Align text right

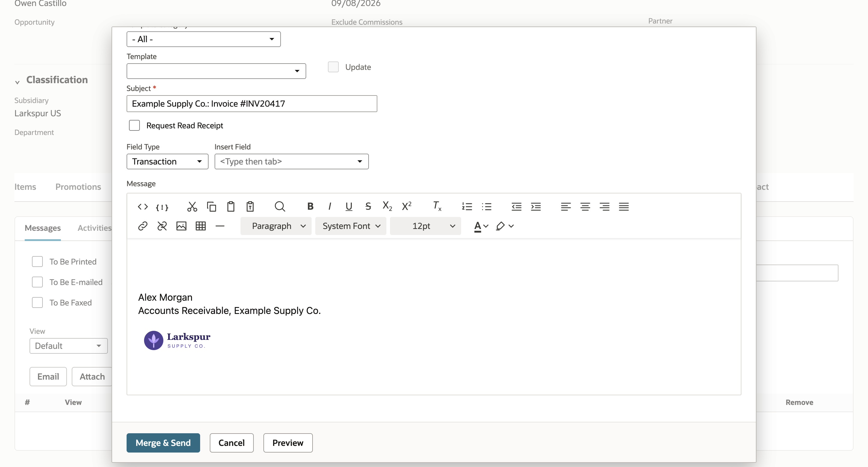tap(605, 207)
